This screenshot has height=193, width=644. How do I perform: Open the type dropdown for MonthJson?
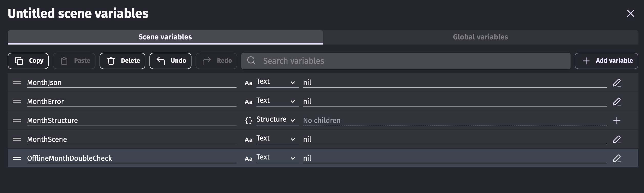277,82
